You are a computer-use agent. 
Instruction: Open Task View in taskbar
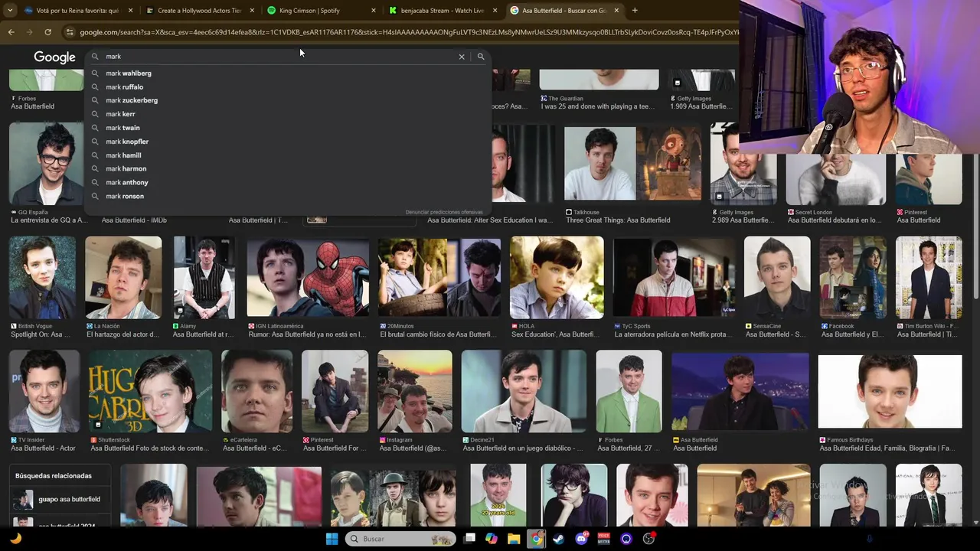point(469,539)
